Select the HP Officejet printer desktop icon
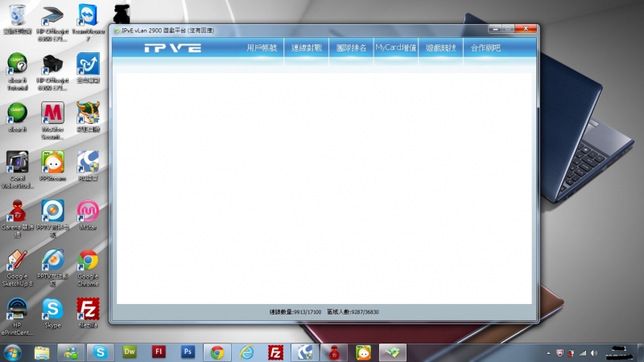Screen dimensions: 644x362 [52, 72]
